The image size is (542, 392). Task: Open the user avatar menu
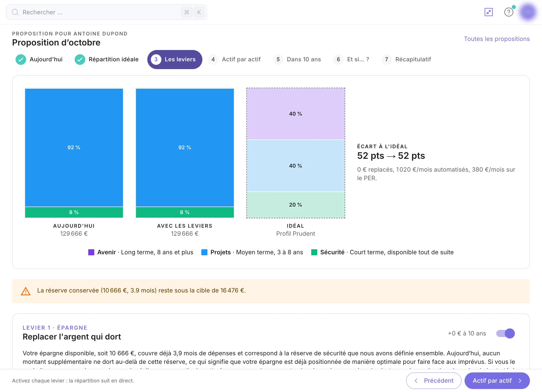click(x=528, y=12)
